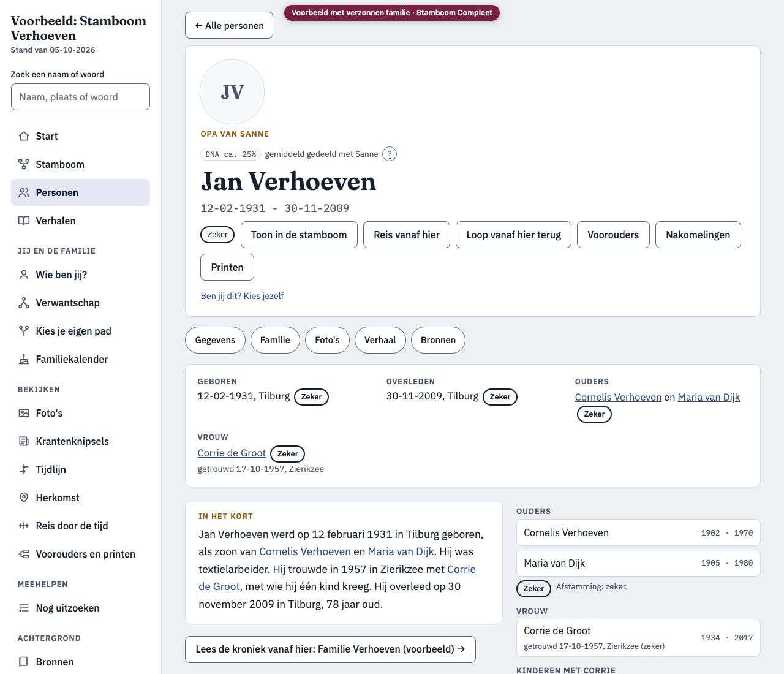The width and height of the screenshot is (784, 674).
Task: Click the Verwantschap relationship icon
Action: tap(24, 303)
